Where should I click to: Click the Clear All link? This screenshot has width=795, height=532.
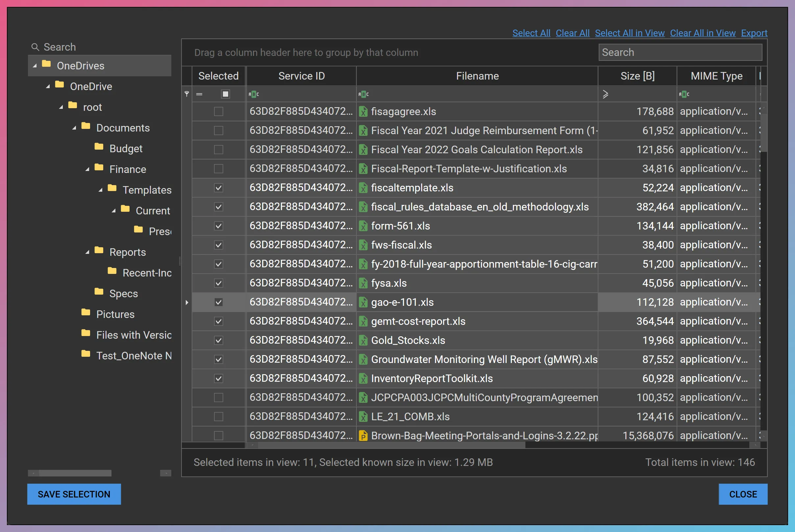point(572,33)
